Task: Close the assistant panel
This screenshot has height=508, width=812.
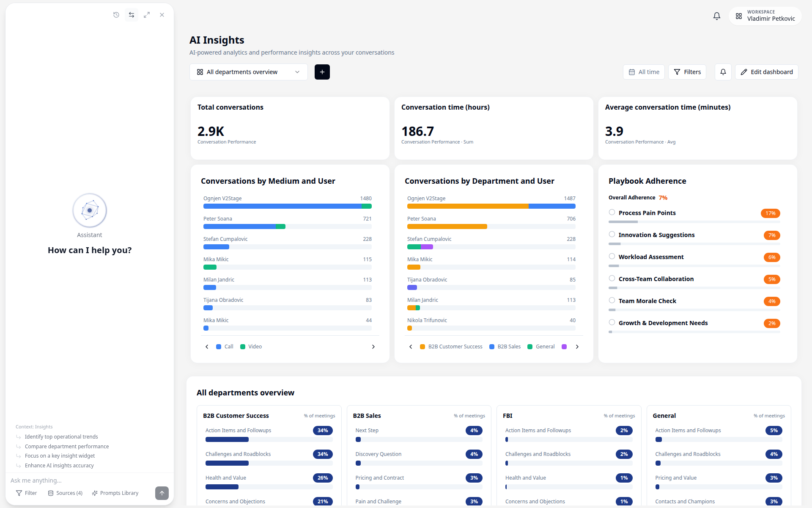Action: (x=162, y=15)
